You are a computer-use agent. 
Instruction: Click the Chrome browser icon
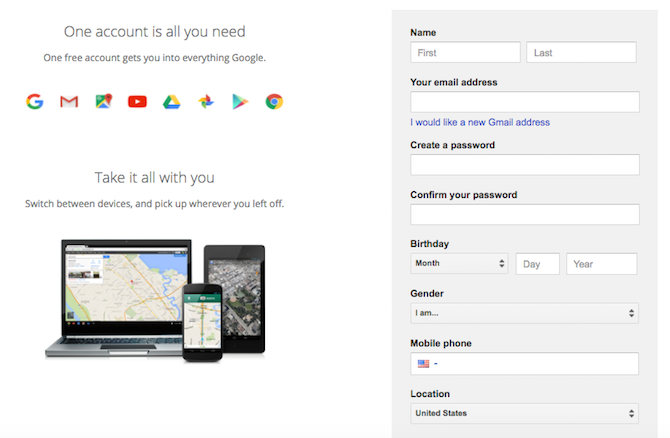point(273,101)
